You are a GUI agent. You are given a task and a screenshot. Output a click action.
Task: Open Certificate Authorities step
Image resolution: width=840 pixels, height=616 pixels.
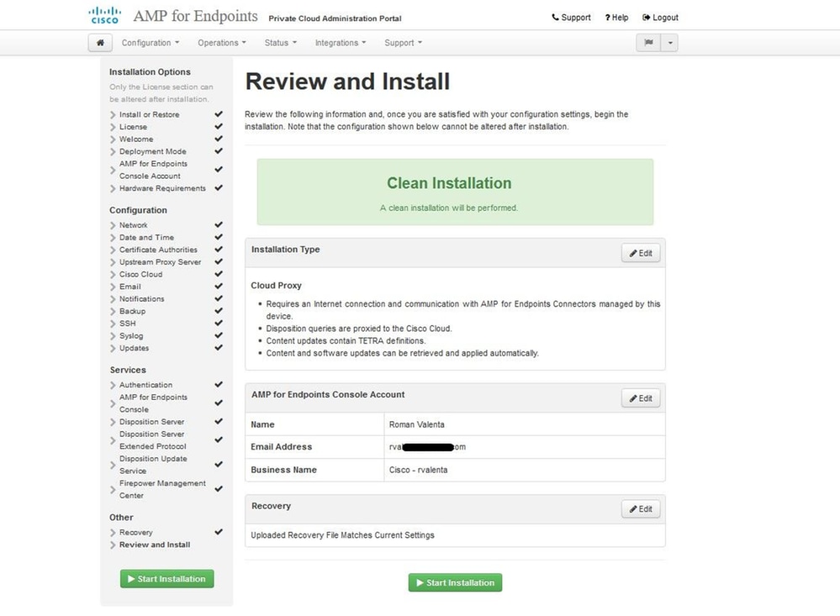158,250
